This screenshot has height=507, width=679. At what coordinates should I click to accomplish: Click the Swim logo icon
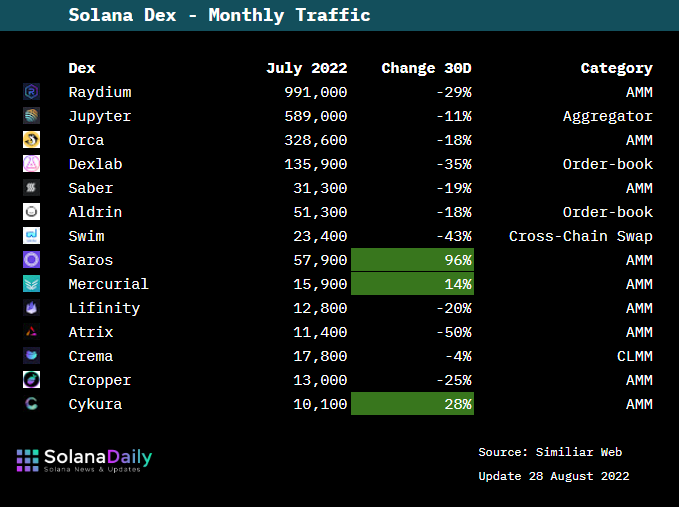pyautogui.click(x=31, y=236)
